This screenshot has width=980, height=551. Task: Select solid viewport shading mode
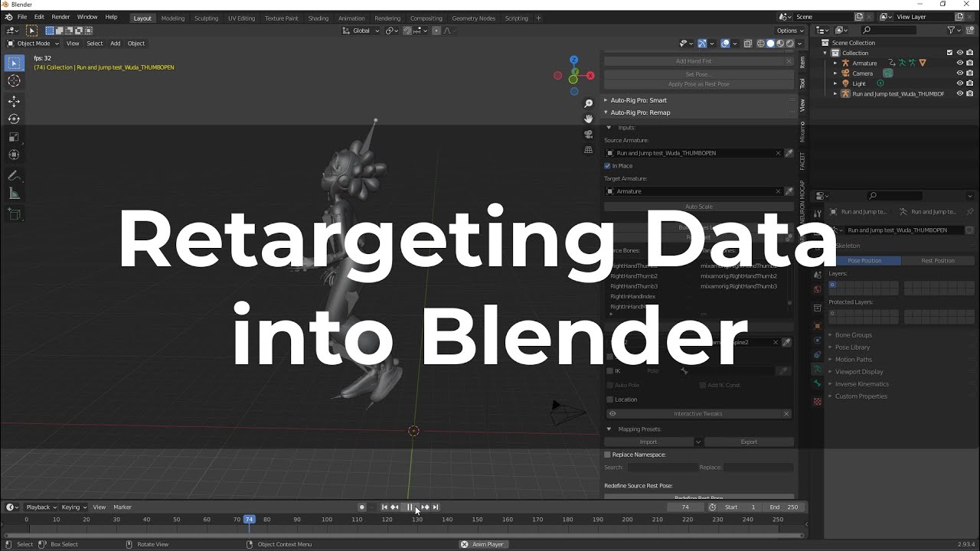click(771, 44)
